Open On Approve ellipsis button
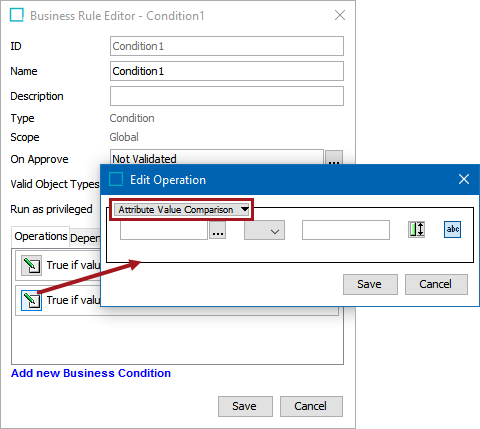 334,158
